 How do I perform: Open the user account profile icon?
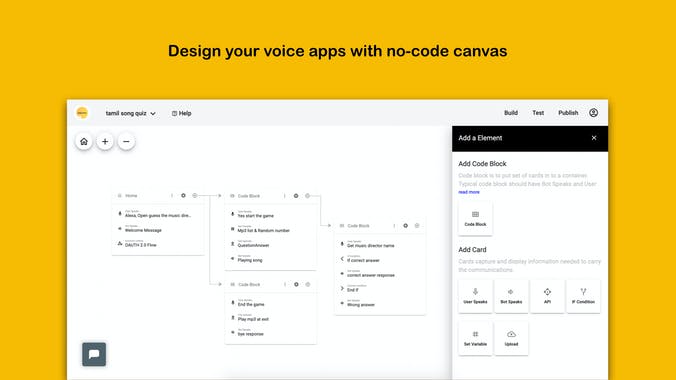click(x=593, y=113)
